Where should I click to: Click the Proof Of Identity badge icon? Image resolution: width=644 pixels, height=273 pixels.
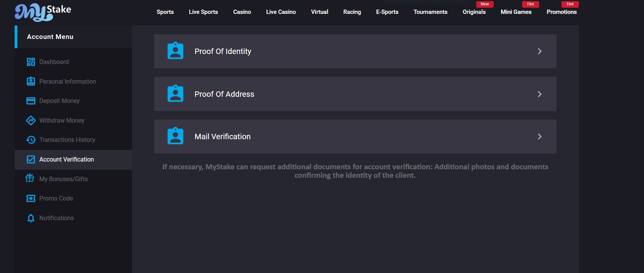pos(175,51)
